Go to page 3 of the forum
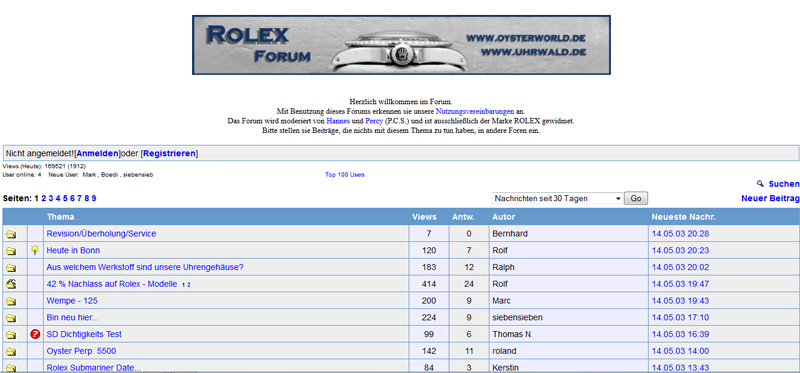Screen dimensions: 800x373 (x=51, y=198)
